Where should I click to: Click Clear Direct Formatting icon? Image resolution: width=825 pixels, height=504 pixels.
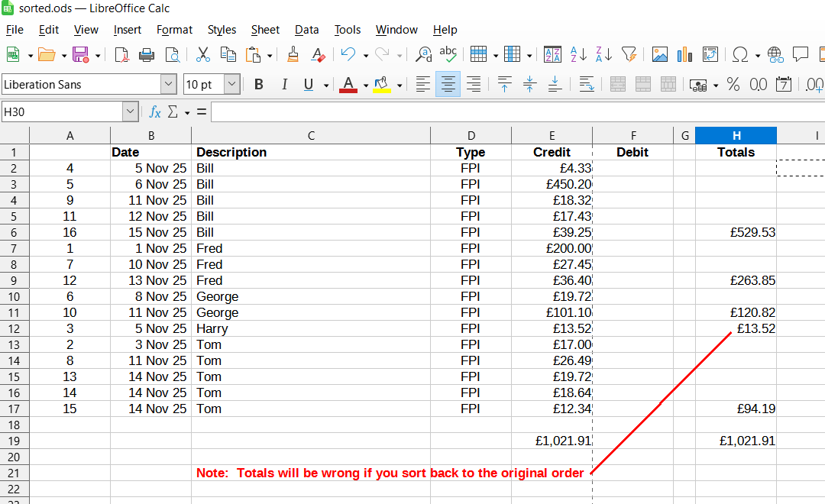[x=318, y=54]
